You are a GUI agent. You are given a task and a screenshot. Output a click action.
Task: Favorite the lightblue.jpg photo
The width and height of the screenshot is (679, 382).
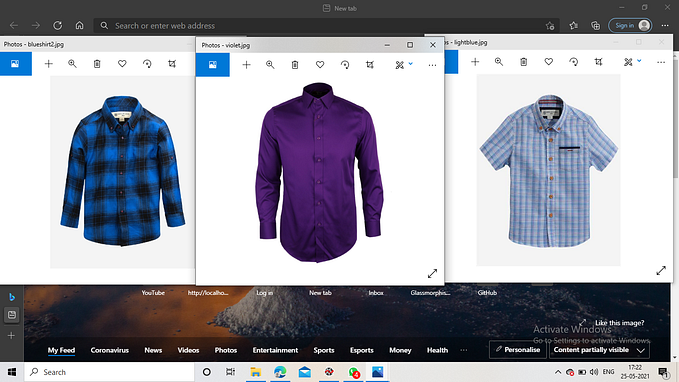point(549,62)
